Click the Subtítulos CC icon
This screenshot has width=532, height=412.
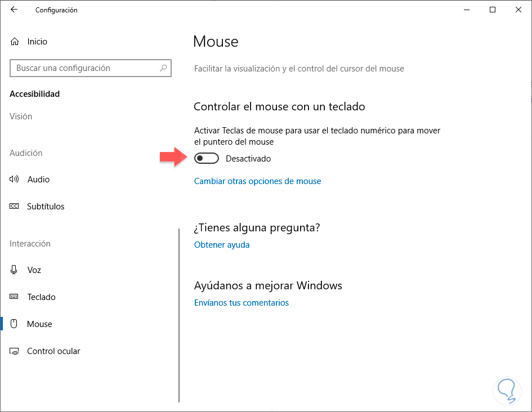coord(15,207)
